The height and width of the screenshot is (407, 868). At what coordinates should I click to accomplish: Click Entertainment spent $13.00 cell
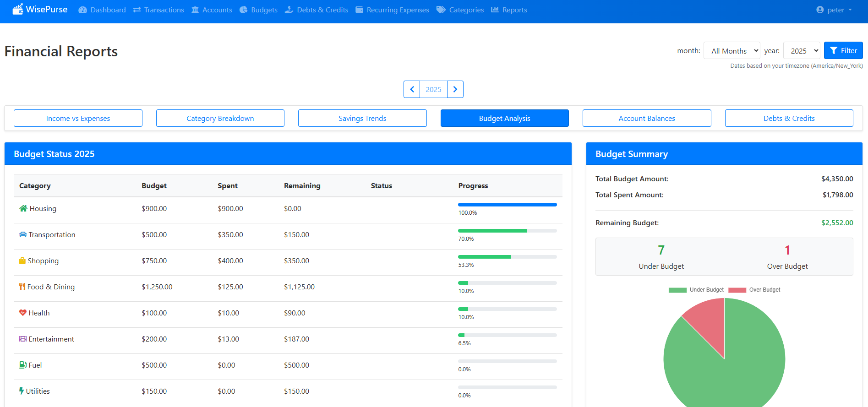click(x=229, y=339)
